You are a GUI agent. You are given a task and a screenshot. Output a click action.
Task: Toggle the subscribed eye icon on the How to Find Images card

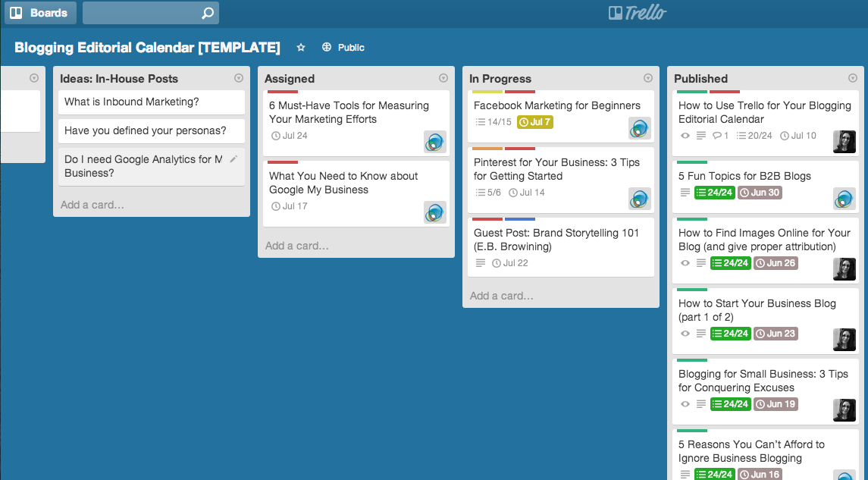click(x=685, y=263)
